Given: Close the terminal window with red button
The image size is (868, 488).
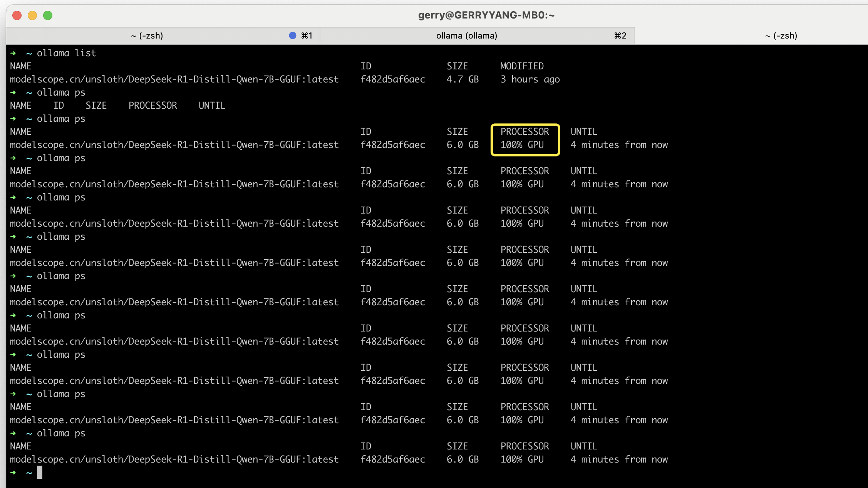Looking at the screenshot, I should [x=17, y=15].
